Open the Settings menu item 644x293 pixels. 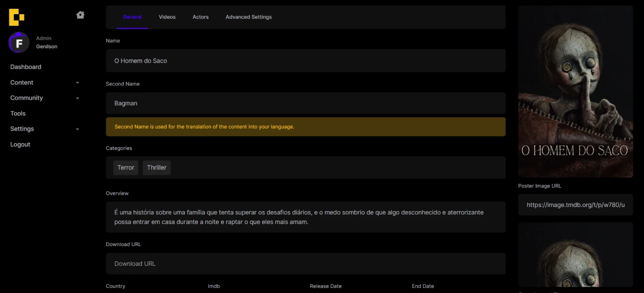22,129
